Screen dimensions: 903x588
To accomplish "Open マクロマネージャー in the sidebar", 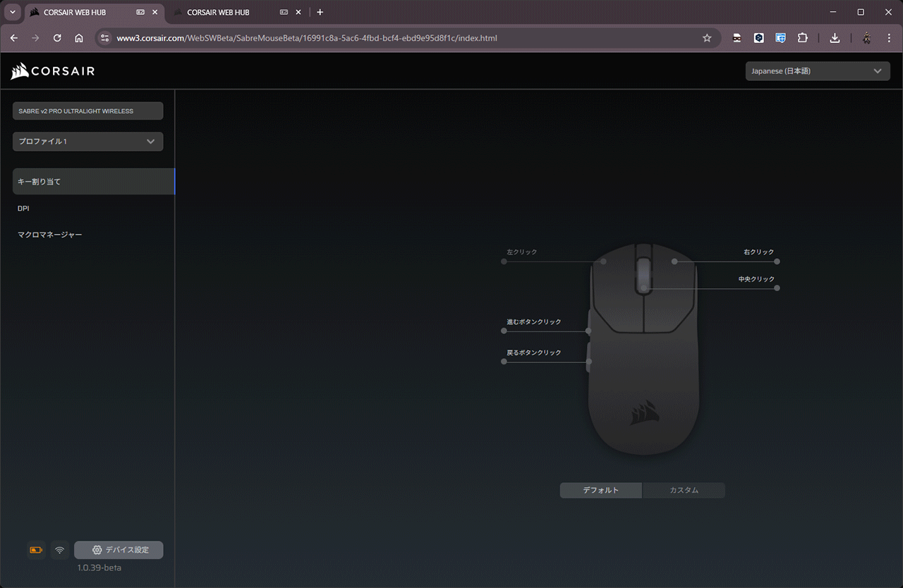I will pyautogui.click(x=50, y=235).
